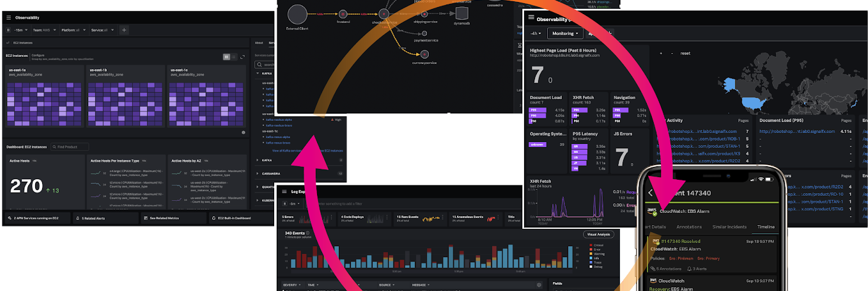868x291 pixels.
Task: Open Timeline tab on phone incident
Action: pos(766,226)
